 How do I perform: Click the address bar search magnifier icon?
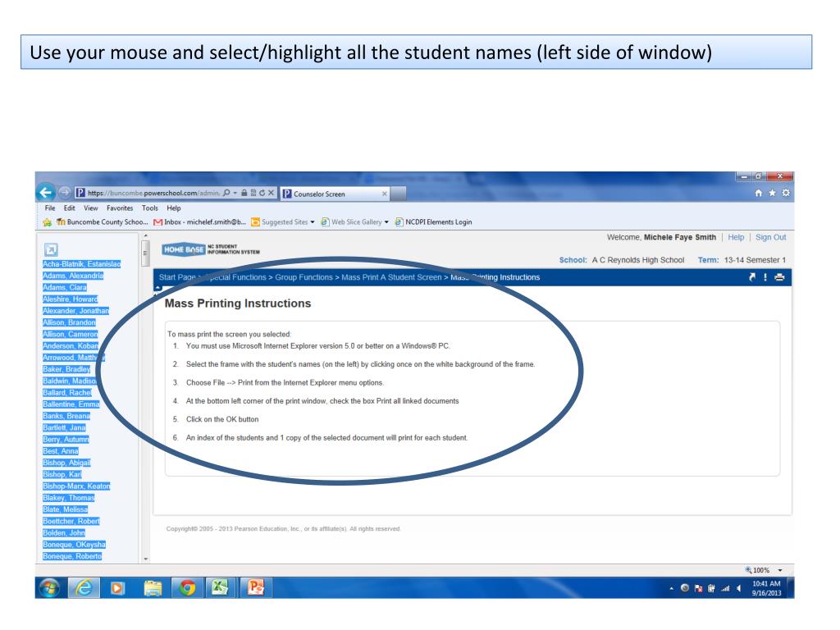pyautogui.click(x=226, y=193)
